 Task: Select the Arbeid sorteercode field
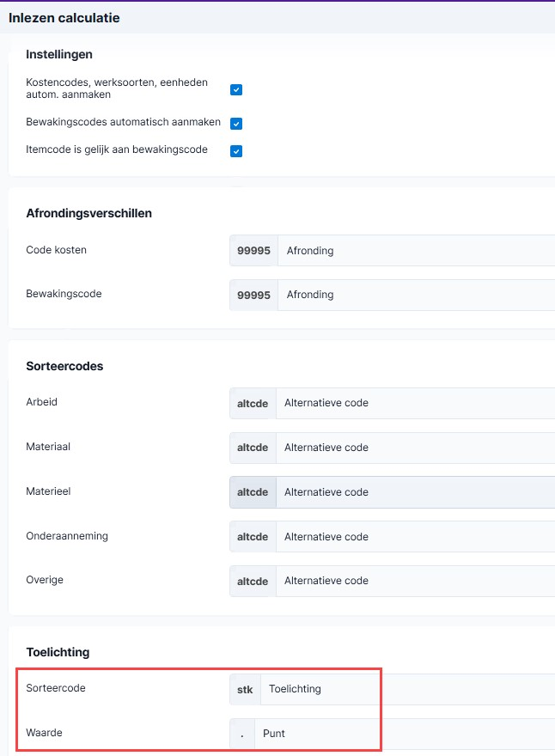click(392, 403)
